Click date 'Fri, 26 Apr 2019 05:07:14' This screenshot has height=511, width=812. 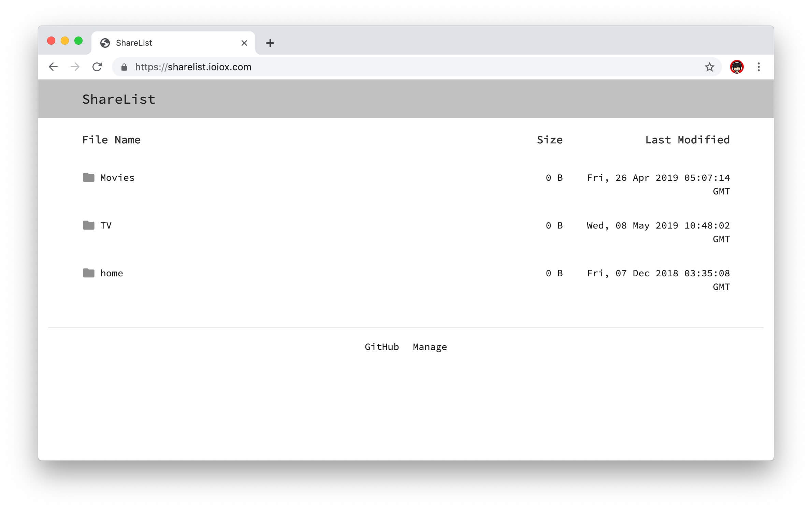point(658,178)
